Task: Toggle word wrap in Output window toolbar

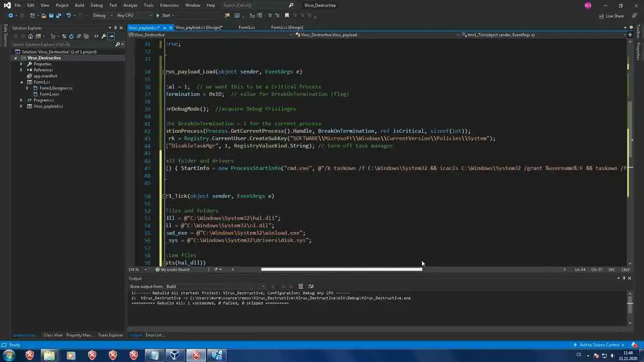Action: 310,287
